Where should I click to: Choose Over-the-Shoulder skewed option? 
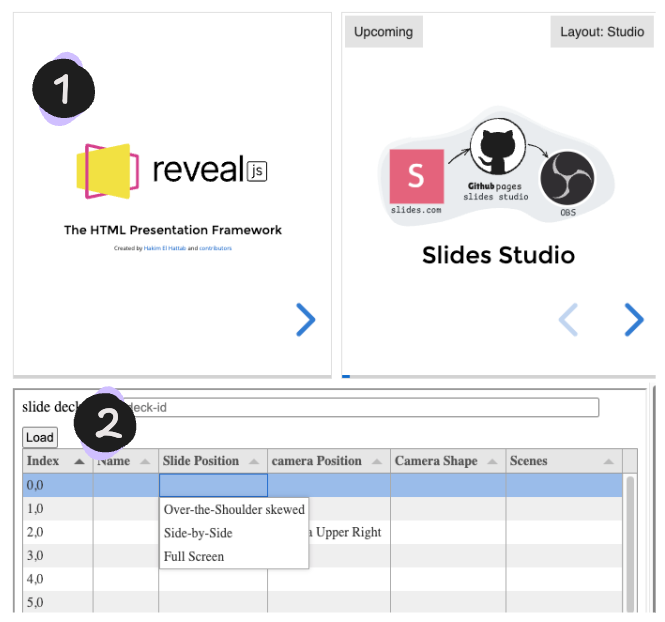click(234, 509)
